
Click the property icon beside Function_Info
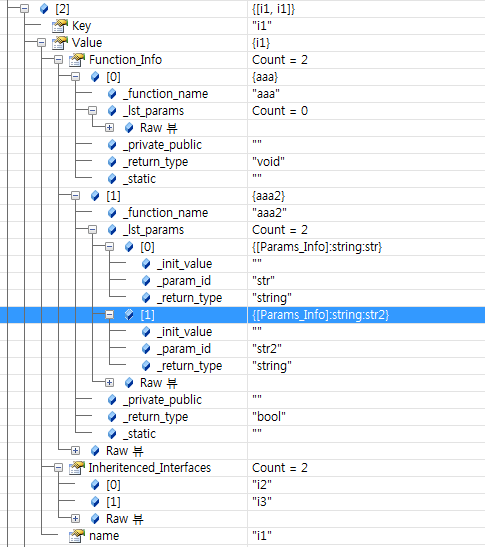[x=77, y=60]
